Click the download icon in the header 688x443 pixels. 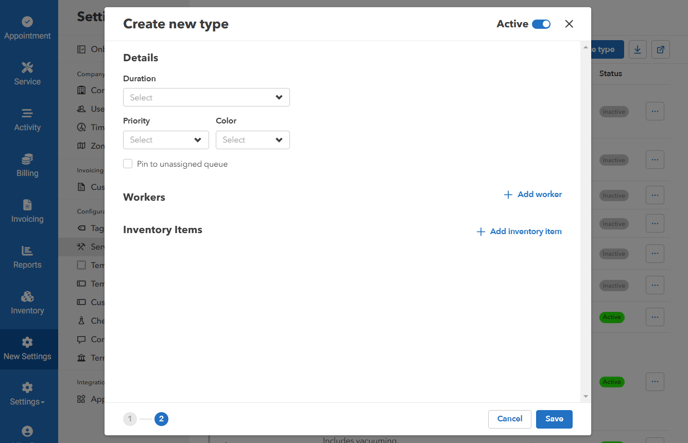tap(638, 49)
